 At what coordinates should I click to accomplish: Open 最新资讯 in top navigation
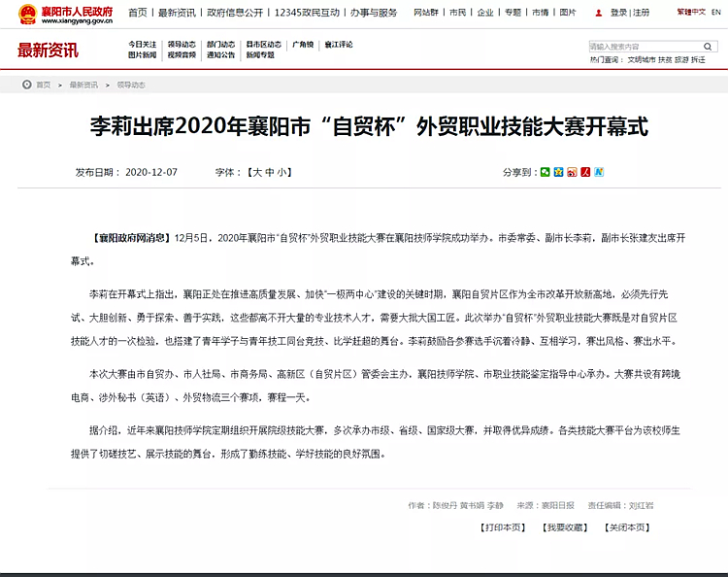pyautogui.click(x=177, y=13)
